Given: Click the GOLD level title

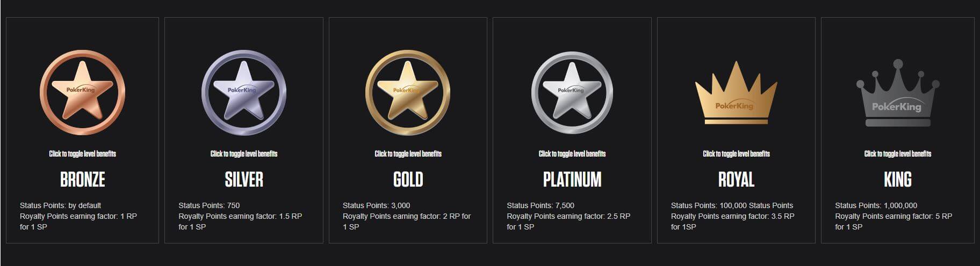Looking at the screenshot, I should 408,179.
